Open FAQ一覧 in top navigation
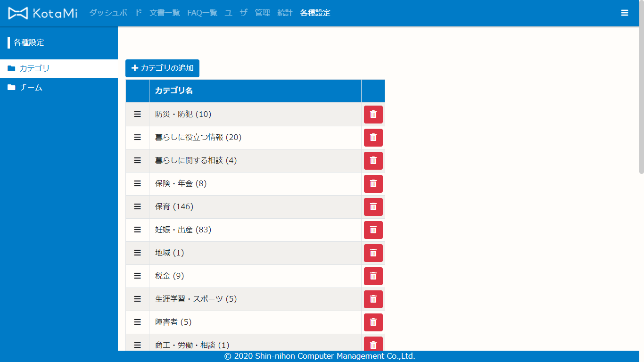Screen dimensions: 644x362 (x=202, y=13)
